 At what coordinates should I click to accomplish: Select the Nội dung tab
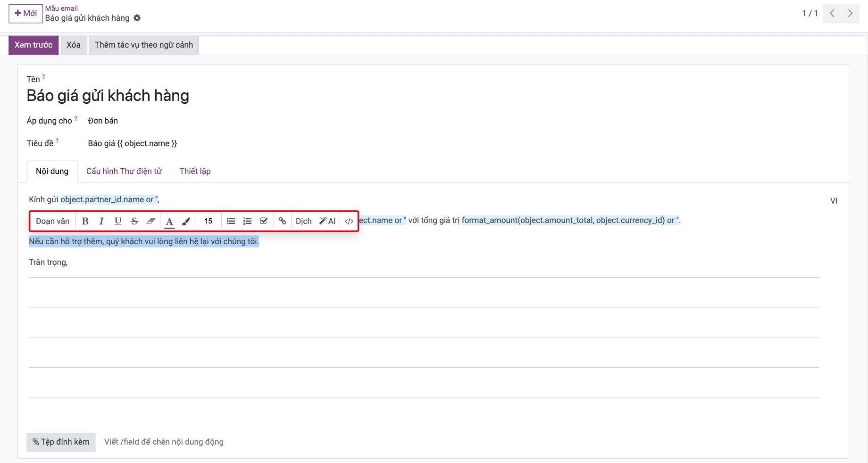52,171
